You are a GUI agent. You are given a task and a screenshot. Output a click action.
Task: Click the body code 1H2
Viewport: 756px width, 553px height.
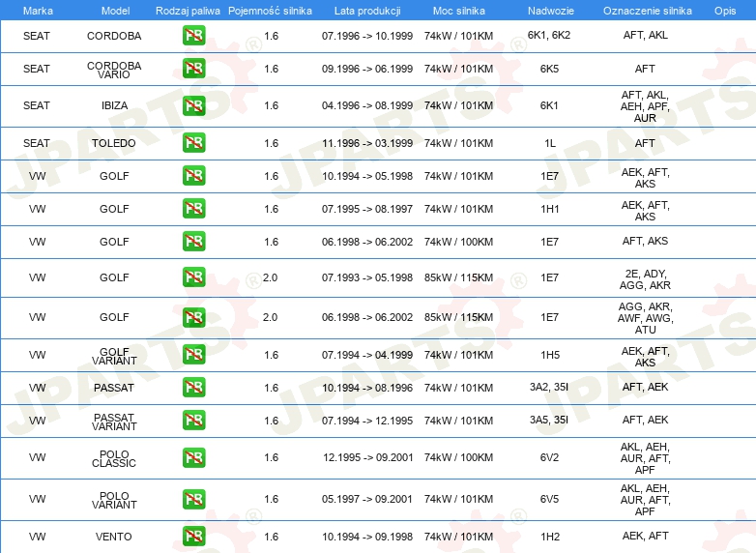tap(550, 537)
